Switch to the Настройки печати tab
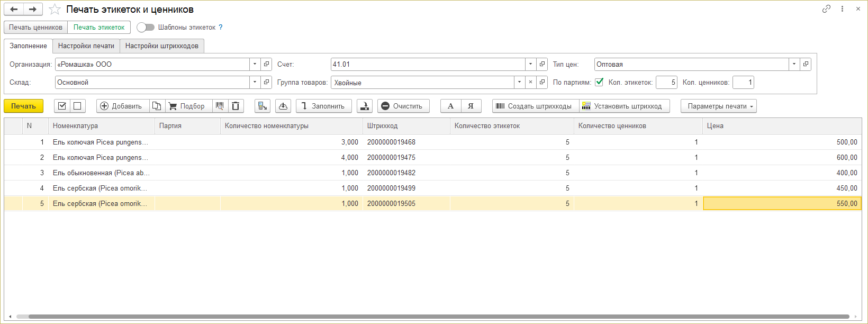The height and width of the screenshot is (324, 868). coord(86,46)
